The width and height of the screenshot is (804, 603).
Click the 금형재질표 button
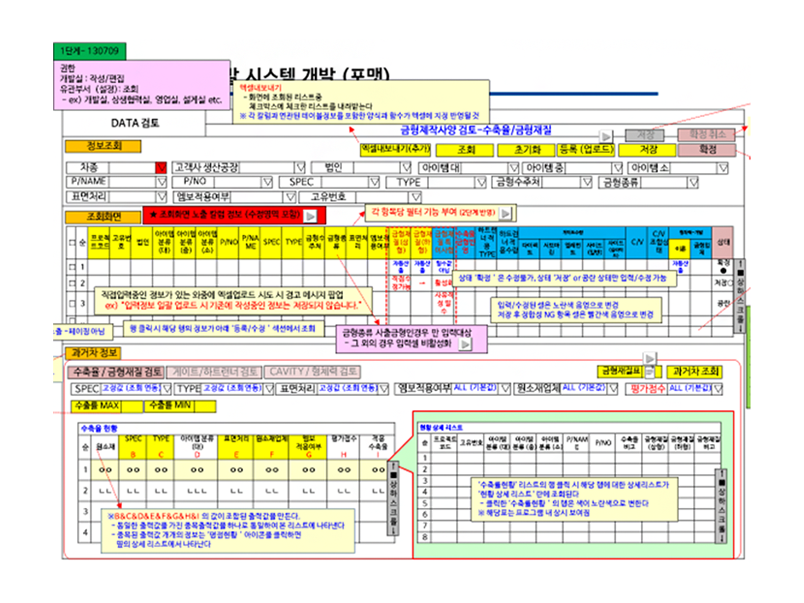click(620, 371)
